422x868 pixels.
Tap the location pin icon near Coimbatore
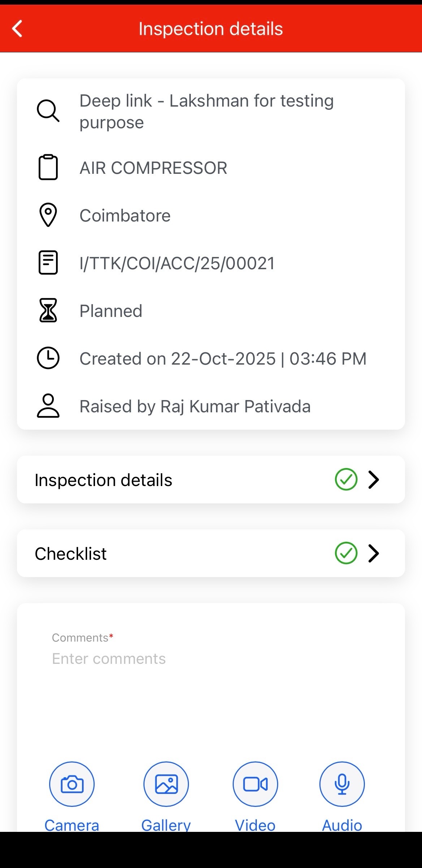click(x=48, y=215)
